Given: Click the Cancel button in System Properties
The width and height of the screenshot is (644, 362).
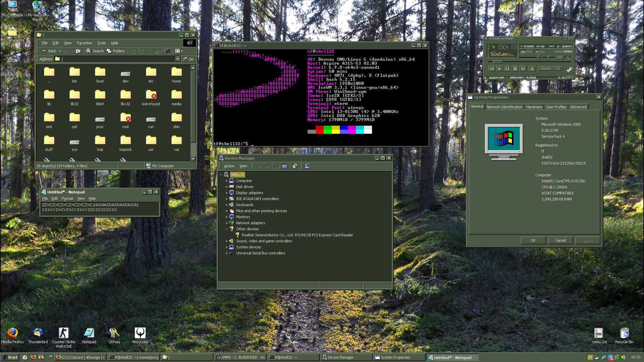Looking at the screenshot, I should pyautogui.click(x=560, y=240).
